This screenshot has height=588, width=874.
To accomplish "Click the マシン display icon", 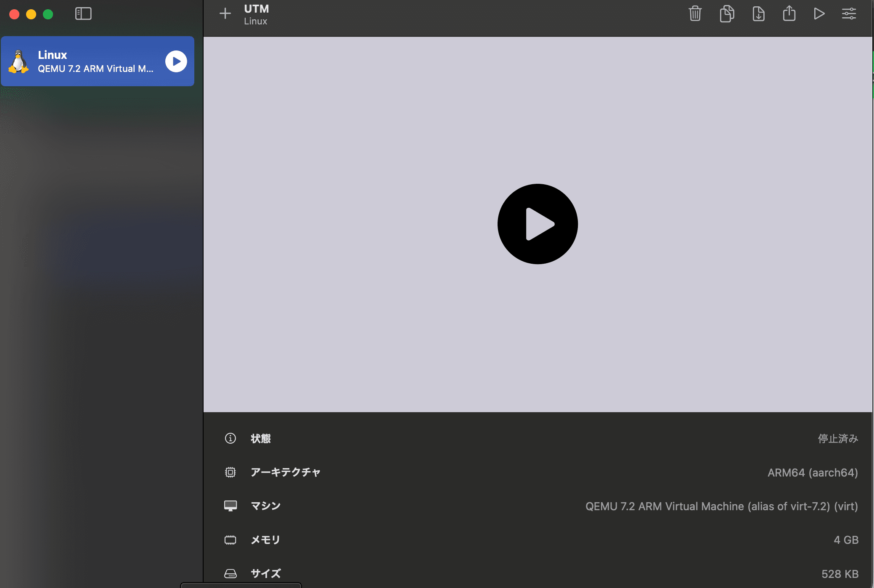I will [230, 506].
